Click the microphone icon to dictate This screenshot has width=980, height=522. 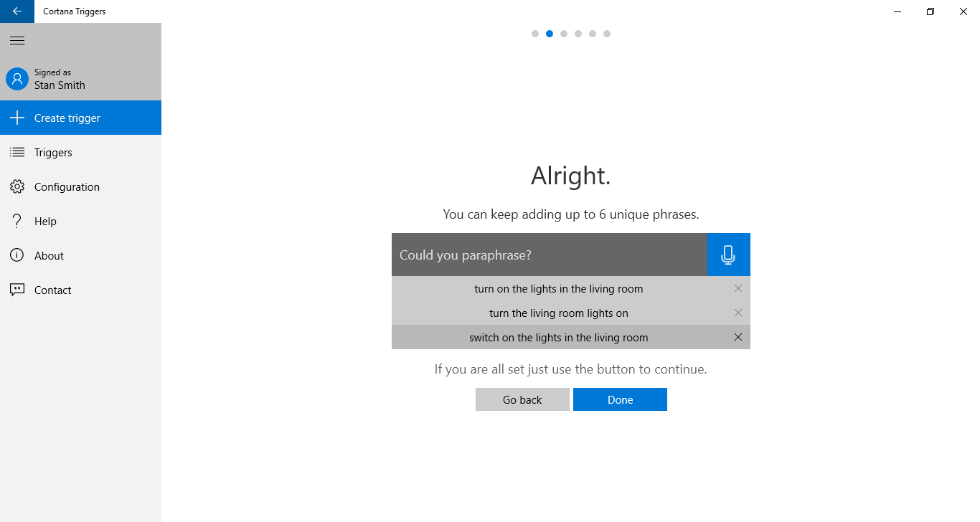(x=728, y=255)
